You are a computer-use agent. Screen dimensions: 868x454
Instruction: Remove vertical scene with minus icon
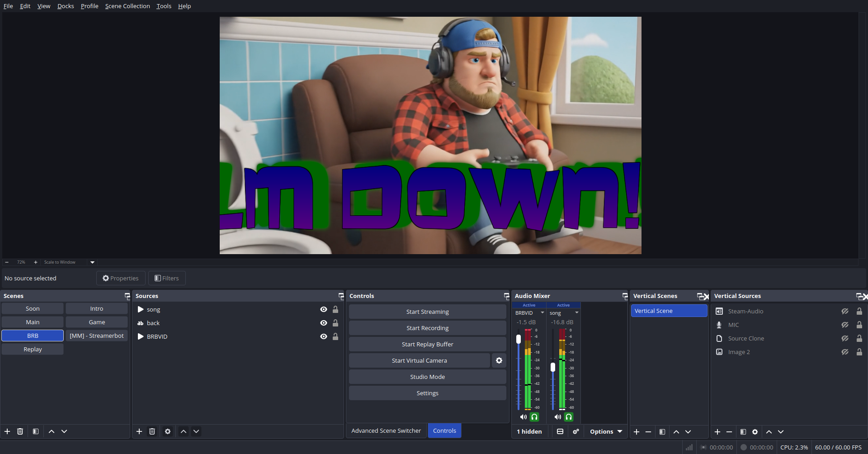(648, 432)
